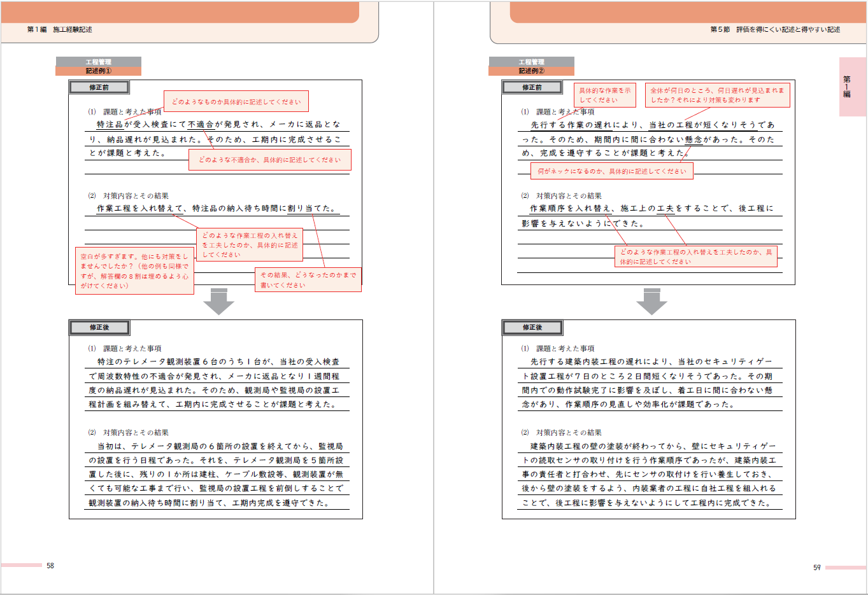Click the line "作業工程を入れ替えて、特注品の納入待ち時間に割り当てた。"
The height and width of the screenshot is (595, 868).
pos(217,208)
